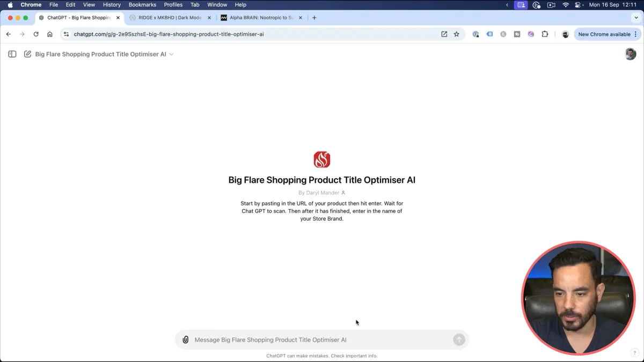This screenshot has height=362, width=644.
Task: Open the screen recording play icon
Action: [x=536, y=5]
